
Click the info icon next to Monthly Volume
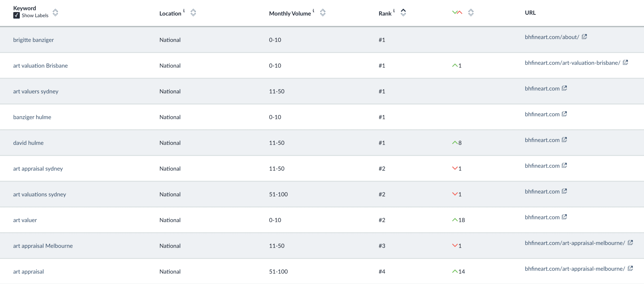(313, 11)
